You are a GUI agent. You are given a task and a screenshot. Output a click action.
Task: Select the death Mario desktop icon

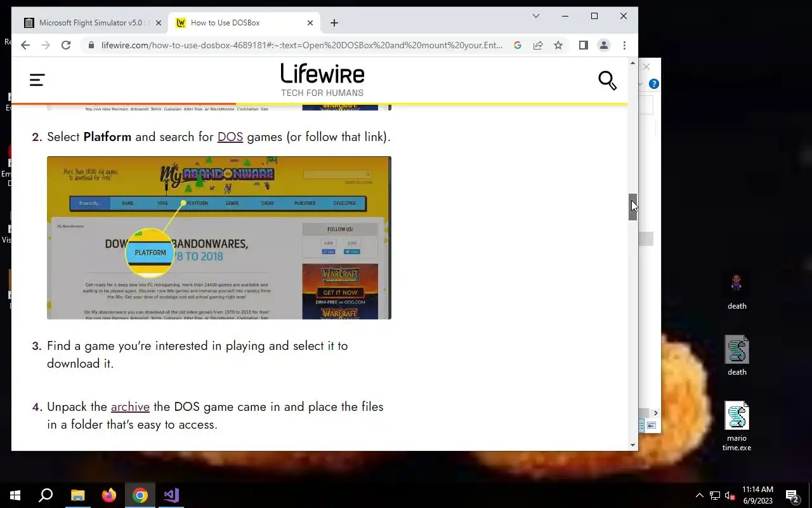[x=737, y=291]
